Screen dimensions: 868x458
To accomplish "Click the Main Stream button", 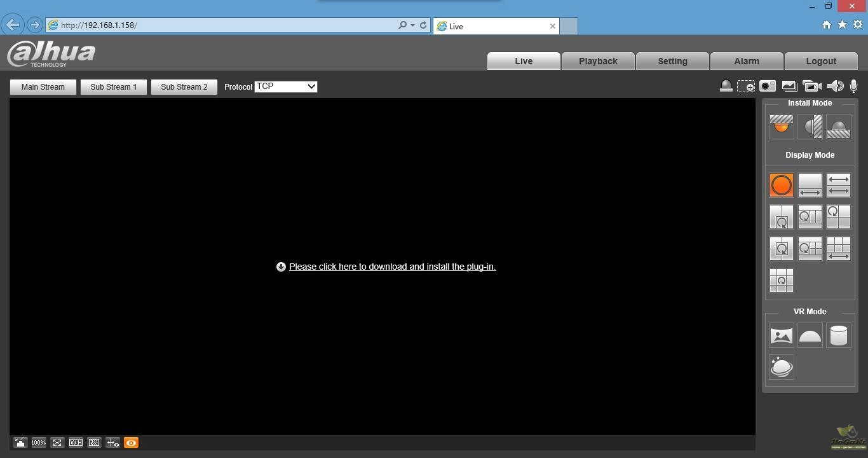I will tap(43, 87).
